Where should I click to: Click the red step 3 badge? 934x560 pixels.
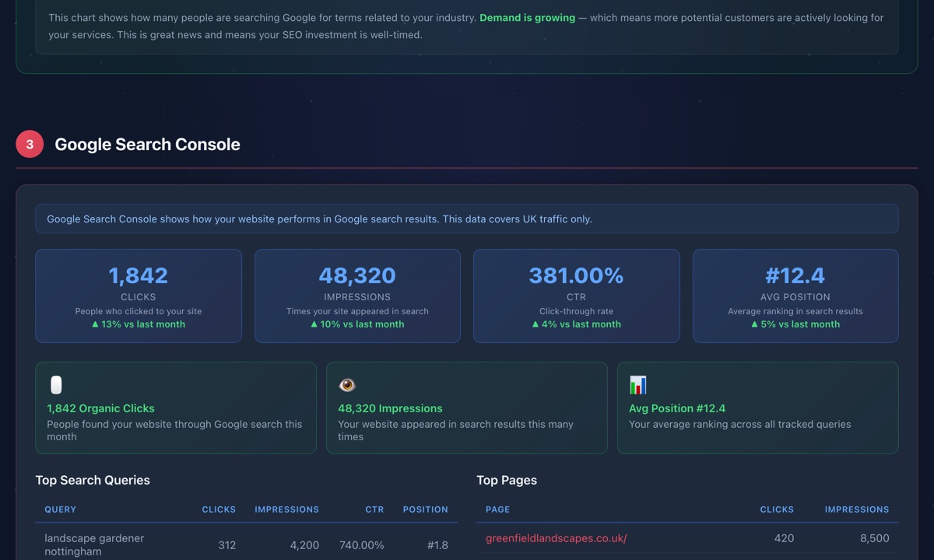point(30,144)
